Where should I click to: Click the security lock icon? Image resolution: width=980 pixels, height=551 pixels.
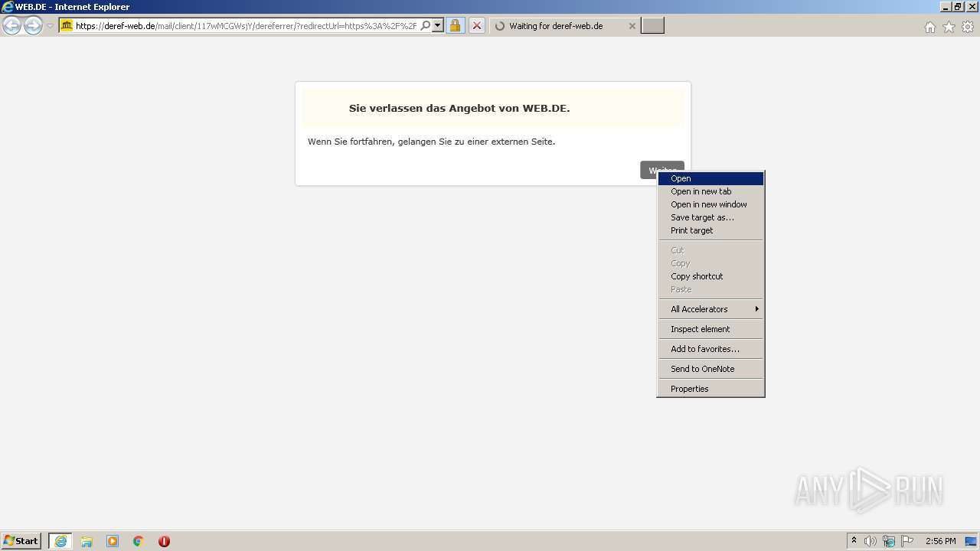456,25
